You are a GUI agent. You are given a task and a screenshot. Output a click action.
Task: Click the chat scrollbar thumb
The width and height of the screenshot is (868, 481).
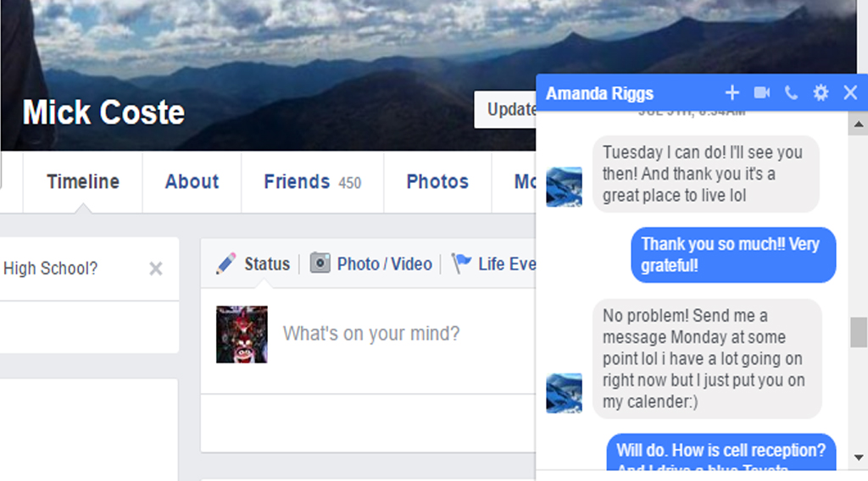[x=859, y=332]
